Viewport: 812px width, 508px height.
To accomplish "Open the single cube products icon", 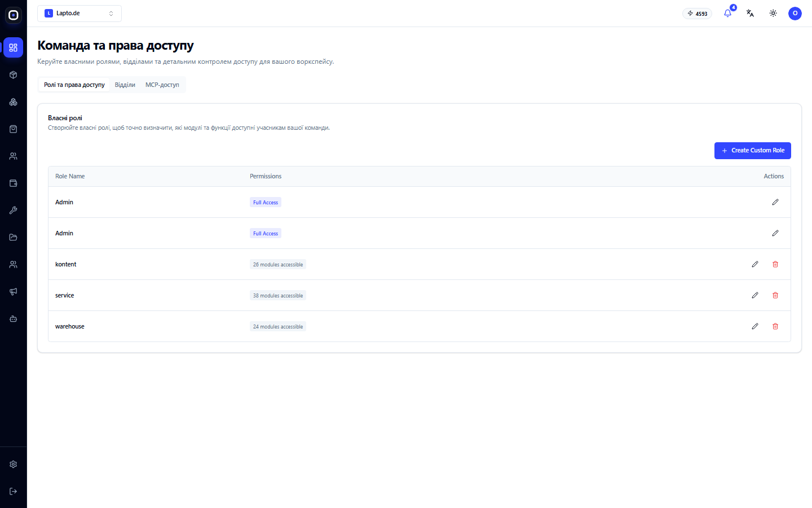I will click(x=14, y=75).
